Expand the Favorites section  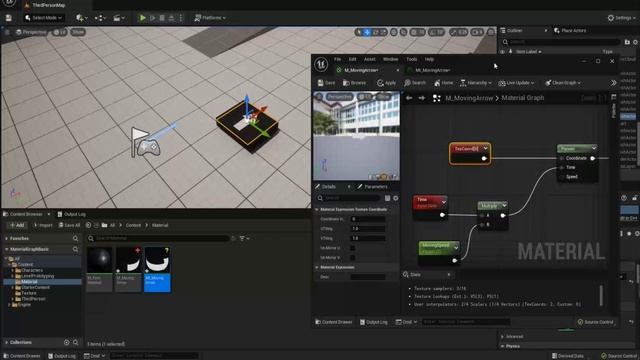point(7,238)
